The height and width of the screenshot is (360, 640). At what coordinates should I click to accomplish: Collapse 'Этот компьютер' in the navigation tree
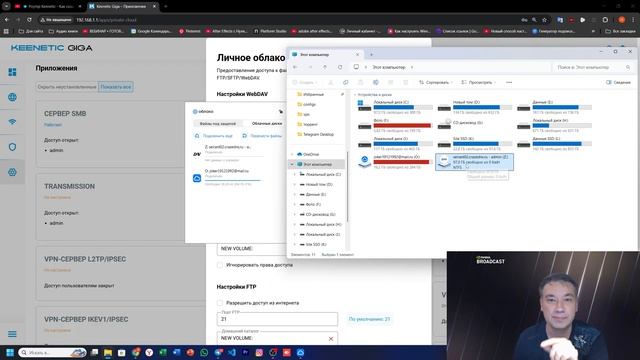292,164
